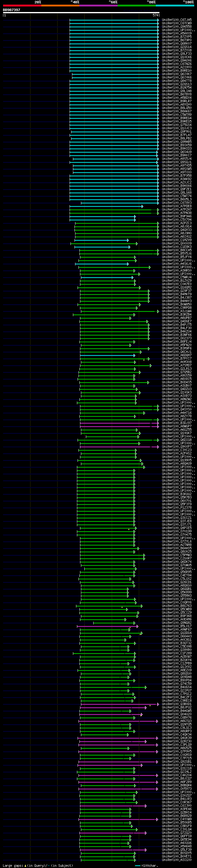Screen dimensions: 197x868
Task: Click the purple alignment bar for Q3B0D1
Action: 119,704
